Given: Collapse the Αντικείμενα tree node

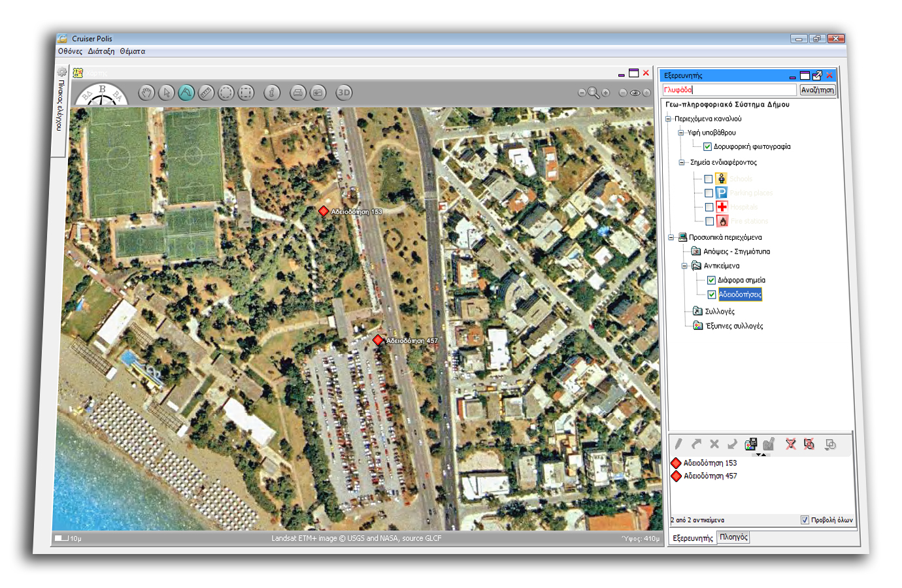Looking at the screenshot, I should tap(684, 265).
